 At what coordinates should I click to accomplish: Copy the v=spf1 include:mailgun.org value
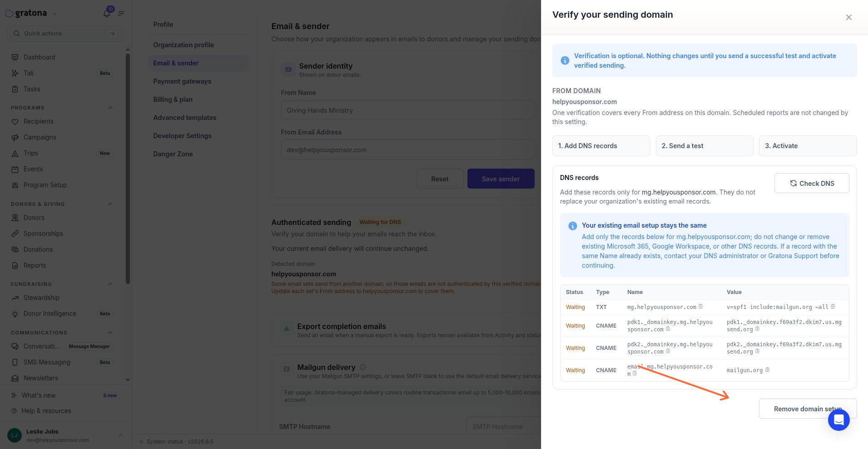pos(833,307)
